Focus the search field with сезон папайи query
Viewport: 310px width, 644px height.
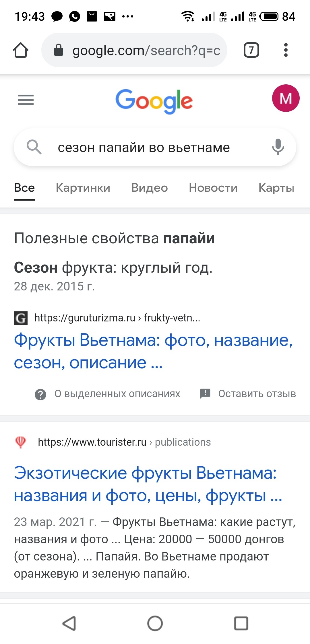(144, 148)
